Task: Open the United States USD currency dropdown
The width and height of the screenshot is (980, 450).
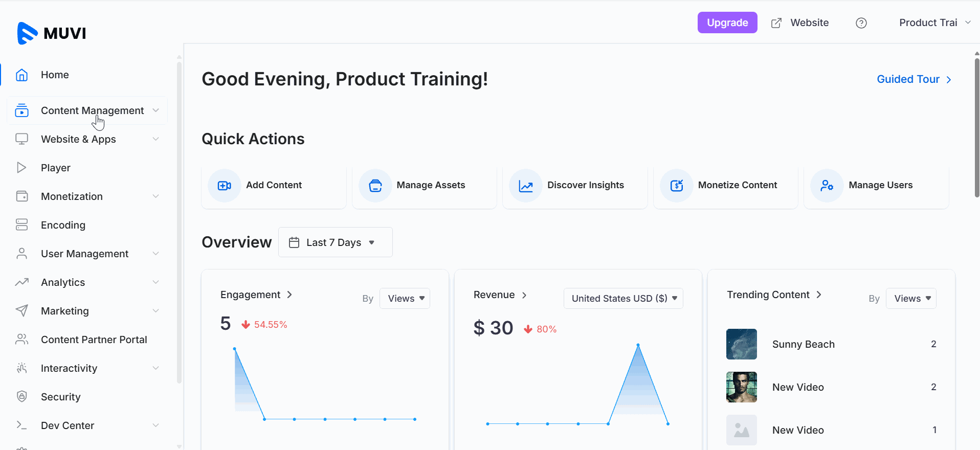Action: coord(623,299)
